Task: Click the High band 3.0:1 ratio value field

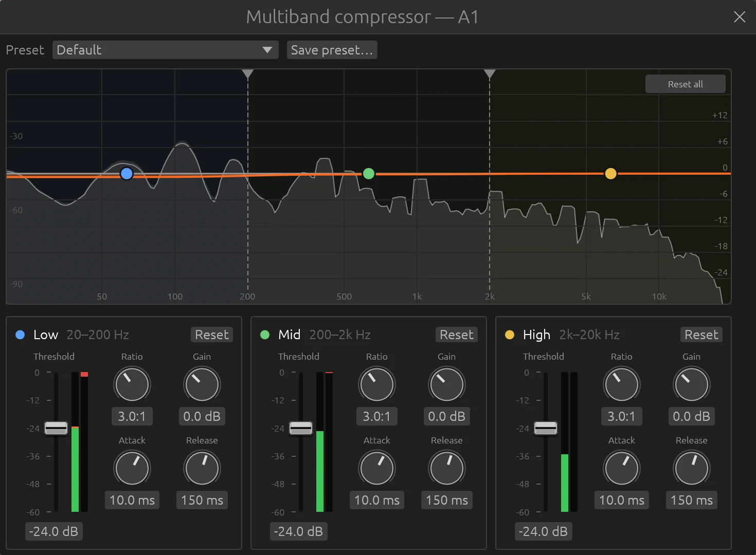Action: 622,416
